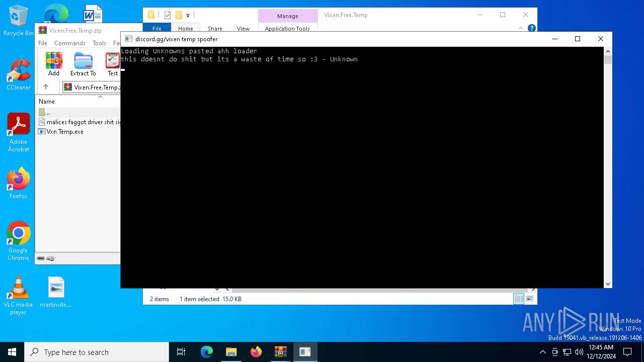This screenshot has height=362, width=644.
Task: Open File Explorer from the taskbar
Action: pos(231,352)
